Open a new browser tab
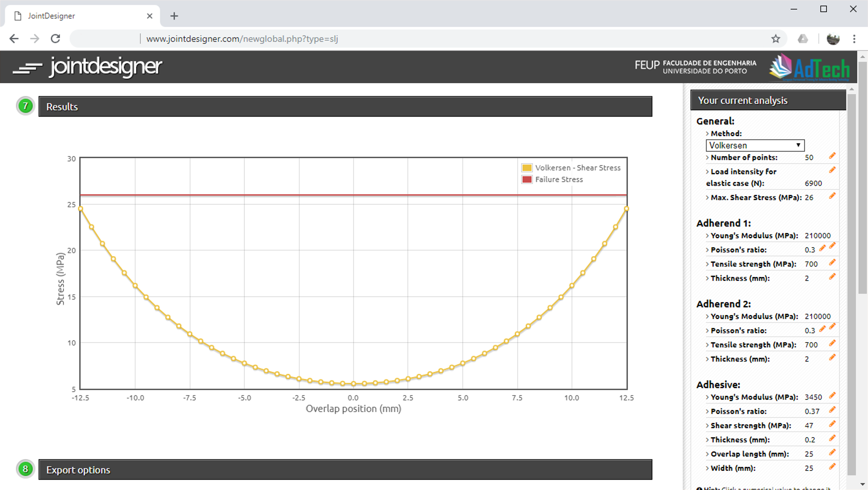 pyautogui.click(x=174, y=16)
